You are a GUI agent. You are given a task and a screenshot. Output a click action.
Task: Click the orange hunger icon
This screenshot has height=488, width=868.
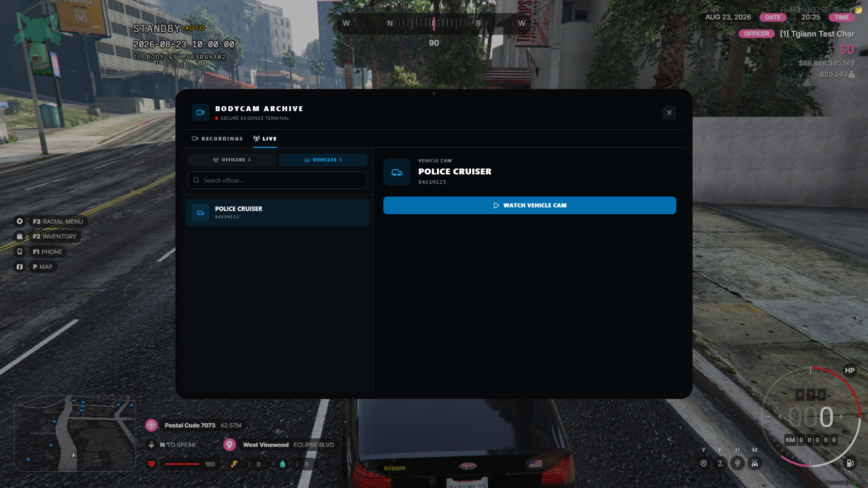[x=234, y=464]
